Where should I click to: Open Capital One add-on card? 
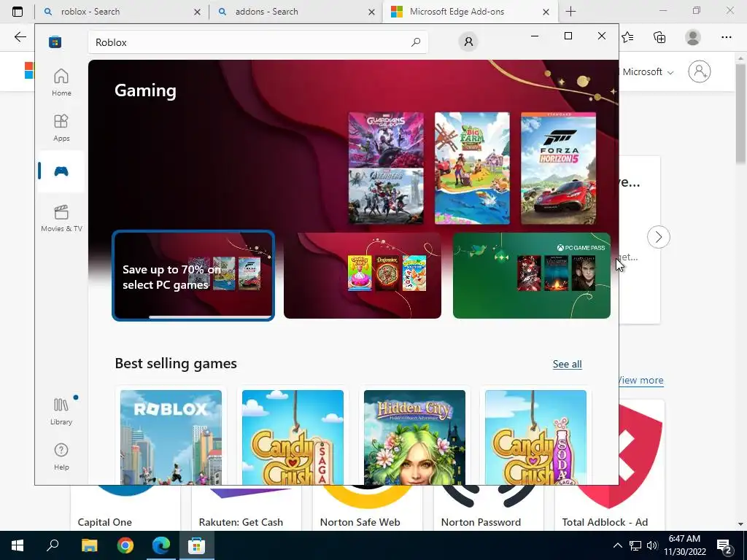125,507
